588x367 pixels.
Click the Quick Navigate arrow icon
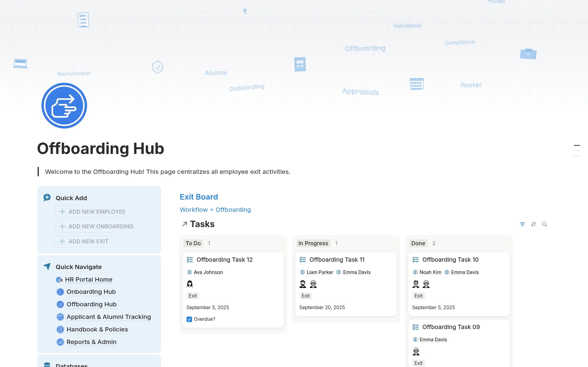pos(47,267)
